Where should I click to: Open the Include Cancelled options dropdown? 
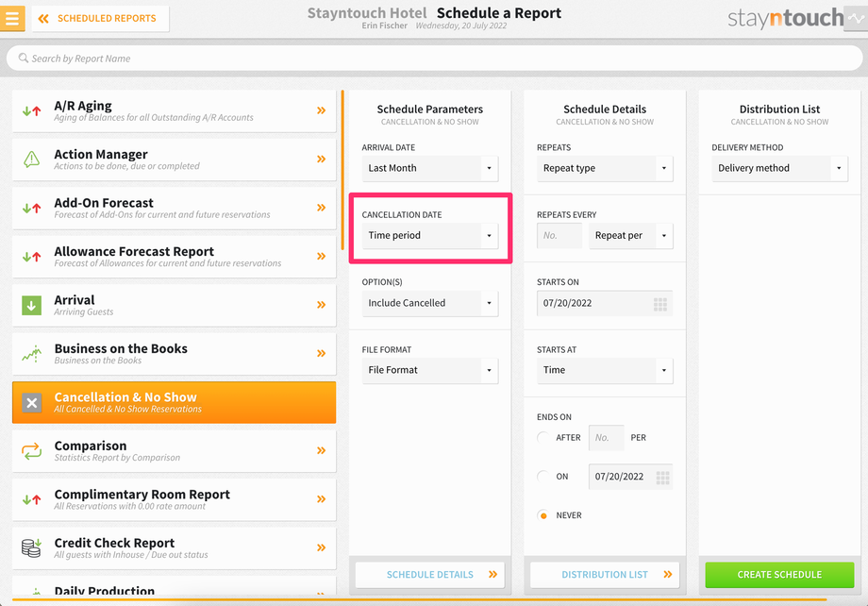[x=430, y=303]
